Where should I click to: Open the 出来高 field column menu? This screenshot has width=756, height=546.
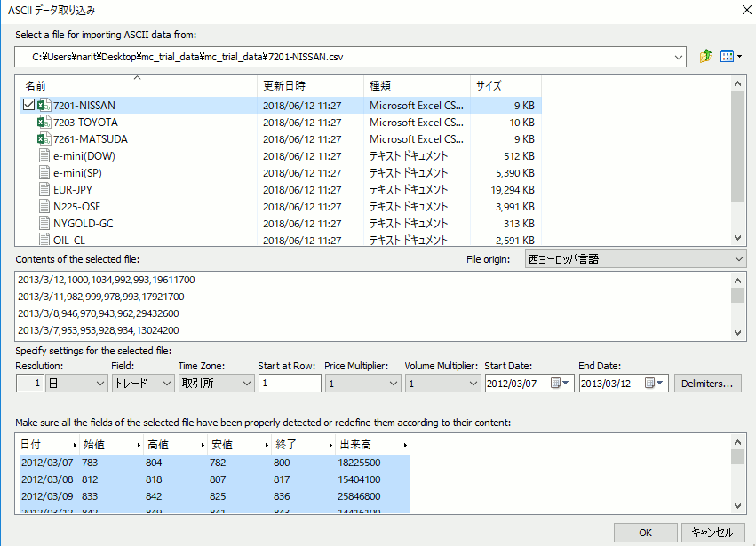click(405, 444)
